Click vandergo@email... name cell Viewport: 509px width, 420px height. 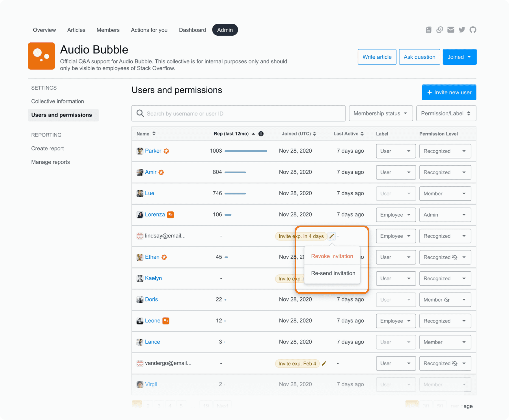click(168, 363)
